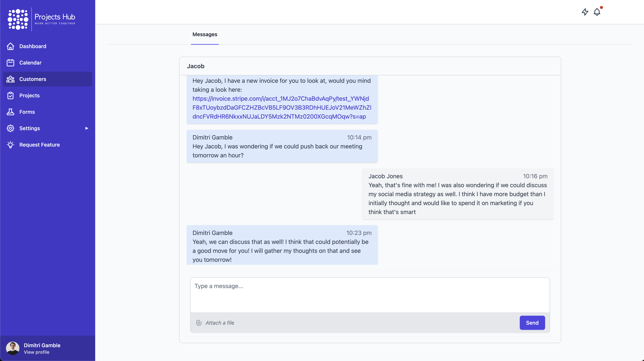Select Dashboard in the sidebar menu
The height and width of the screenshot is (361, 644).
coord(33,46)
